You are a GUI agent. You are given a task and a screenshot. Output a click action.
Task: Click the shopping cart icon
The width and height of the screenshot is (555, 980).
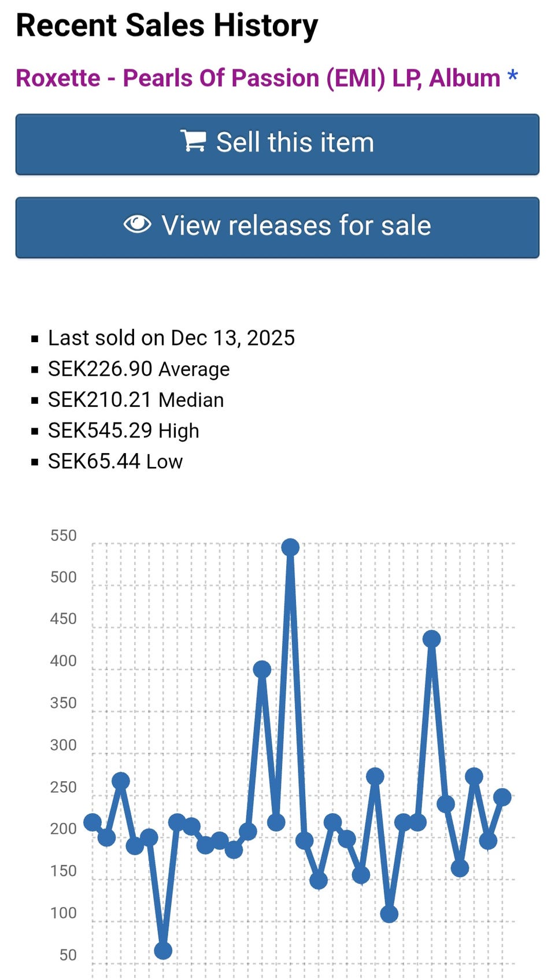[x=193, y=141]
